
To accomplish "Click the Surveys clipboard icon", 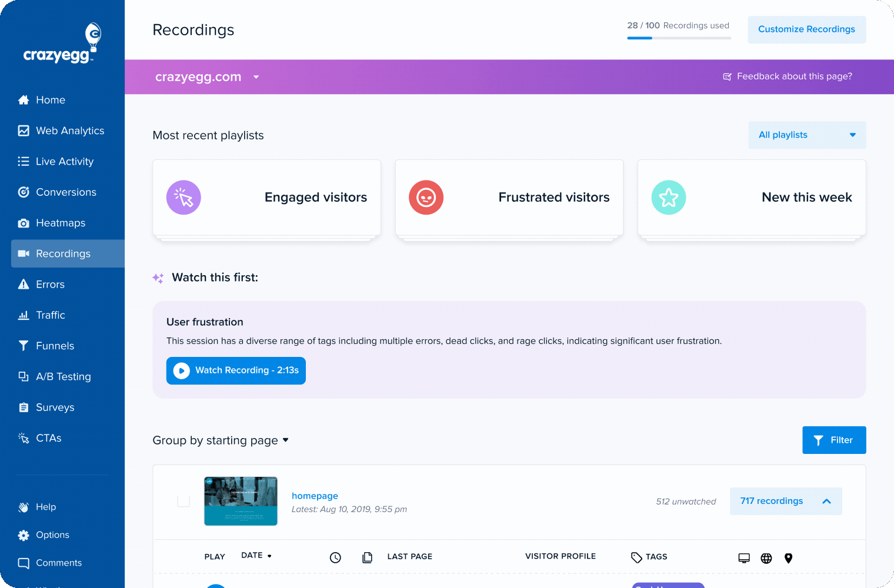I will 24,407.
